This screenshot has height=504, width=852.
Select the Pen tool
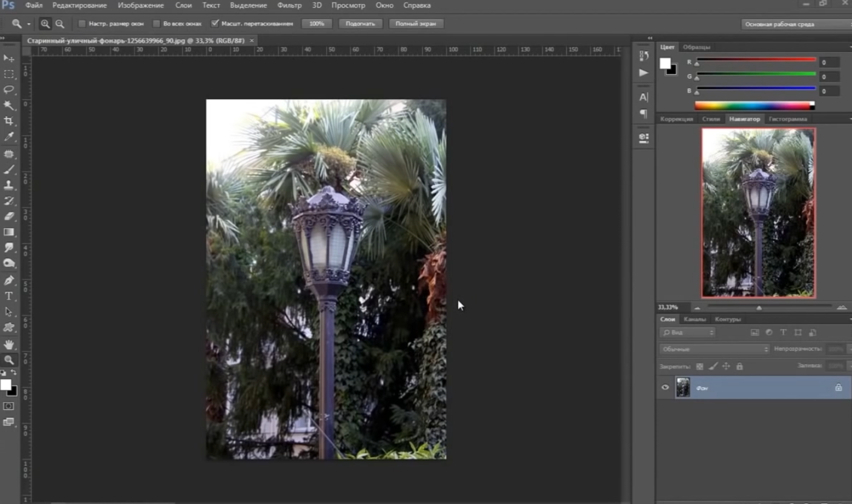[x=9, y=280]
